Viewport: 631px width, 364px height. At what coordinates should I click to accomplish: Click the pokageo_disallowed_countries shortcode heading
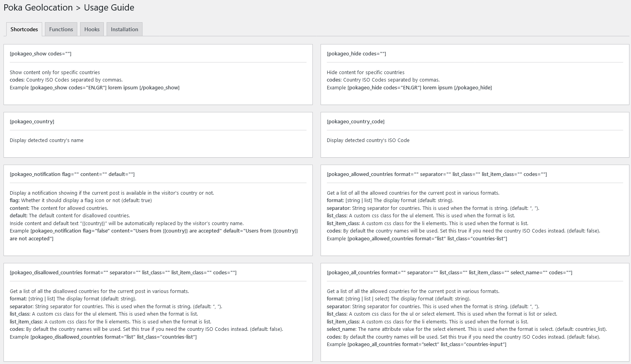point(123,273)
